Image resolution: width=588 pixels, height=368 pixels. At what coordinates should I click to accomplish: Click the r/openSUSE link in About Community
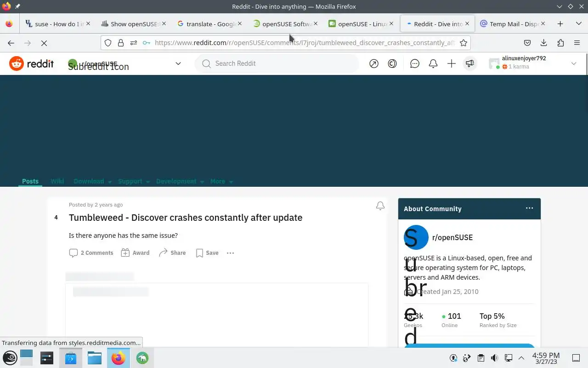click(x=452, y=237)
